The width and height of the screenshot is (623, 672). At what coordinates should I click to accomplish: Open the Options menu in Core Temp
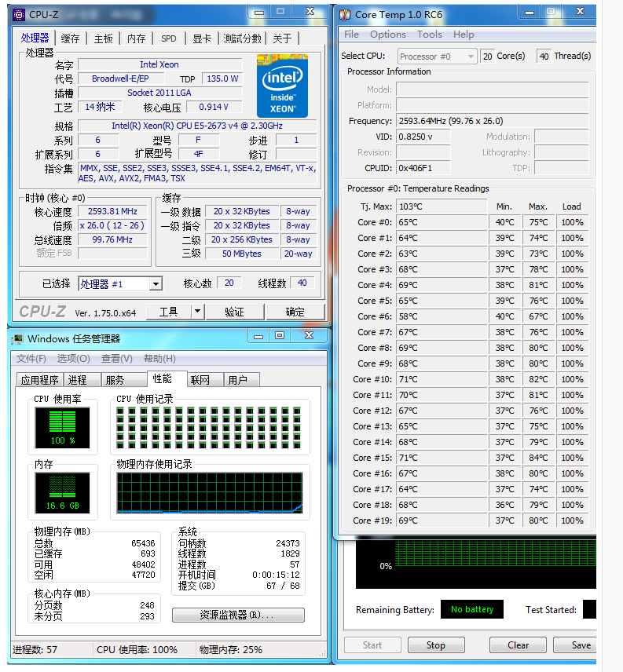387,35
